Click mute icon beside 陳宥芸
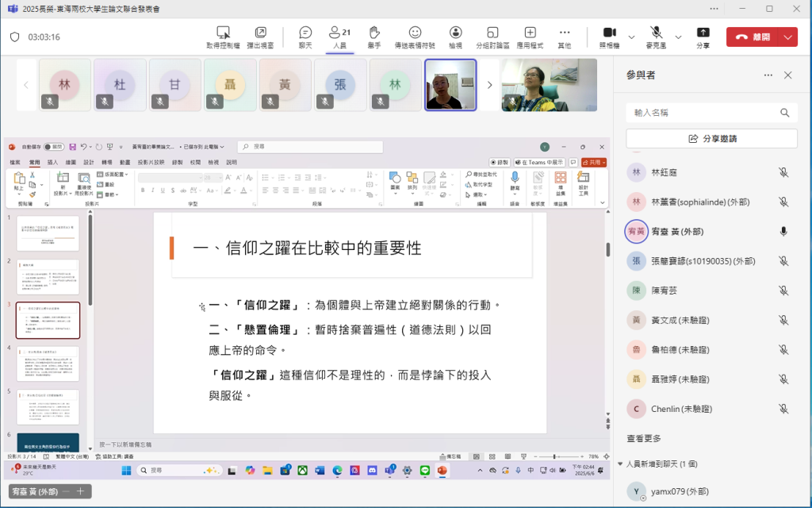This screenshot has width=812, height=508. pyautogui.click(x=783, y=291)
